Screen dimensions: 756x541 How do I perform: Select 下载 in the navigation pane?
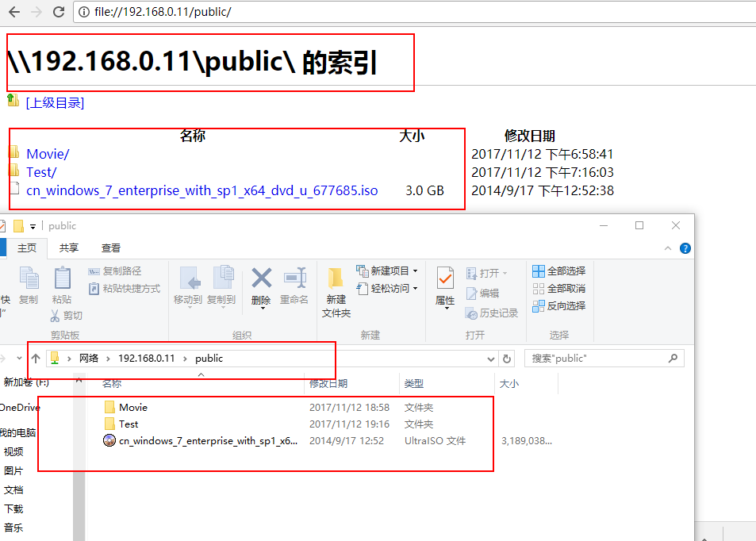pos(13,508)
